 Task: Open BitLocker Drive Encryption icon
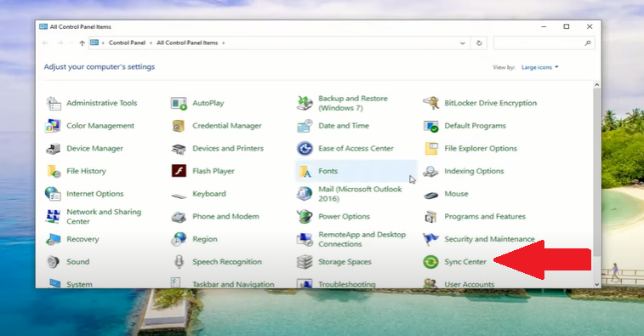[430, 103]
